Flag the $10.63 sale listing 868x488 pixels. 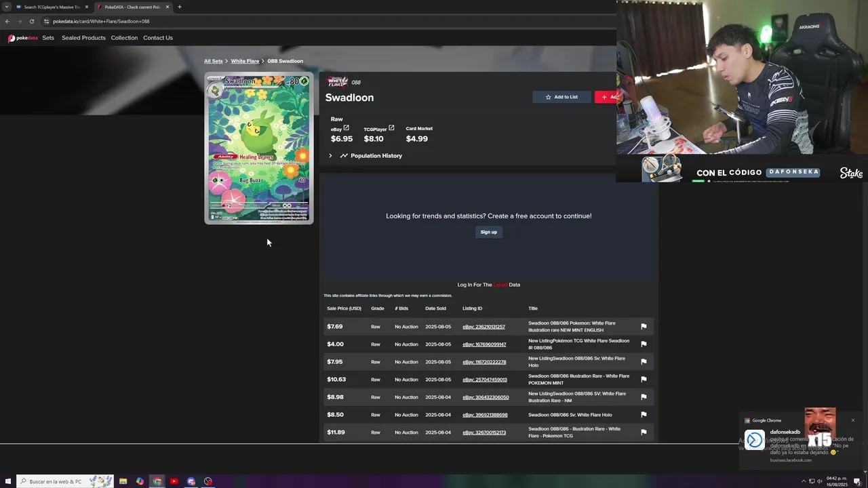pyautogui.click(x=644, y=380)
